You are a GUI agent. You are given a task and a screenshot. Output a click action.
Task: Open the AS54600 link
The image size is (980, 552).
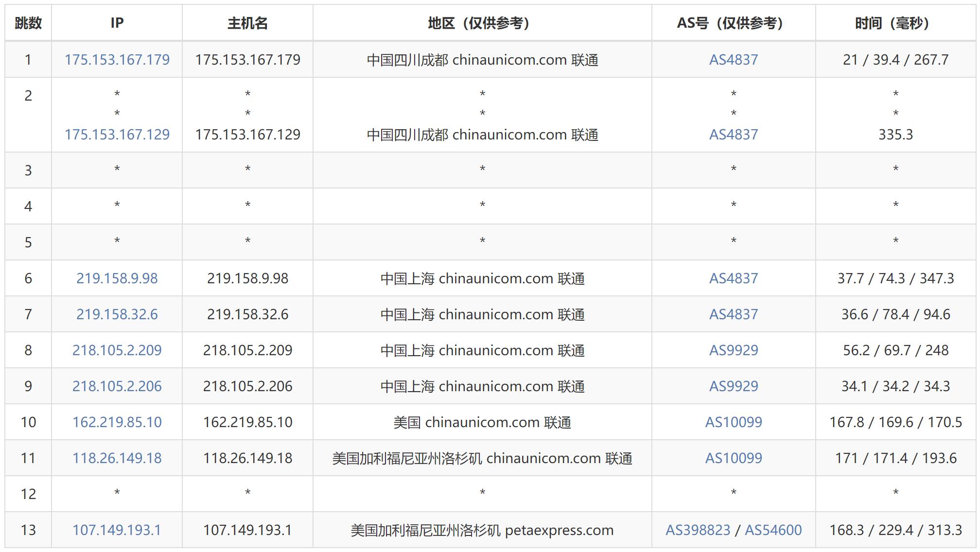tap(773, 530)
